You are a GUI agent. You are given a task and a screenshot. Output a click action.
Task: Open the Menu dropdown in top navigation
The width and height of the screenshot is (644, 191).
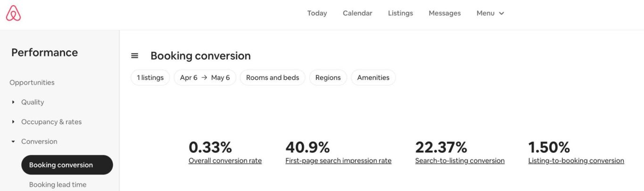tap(490, 13)
